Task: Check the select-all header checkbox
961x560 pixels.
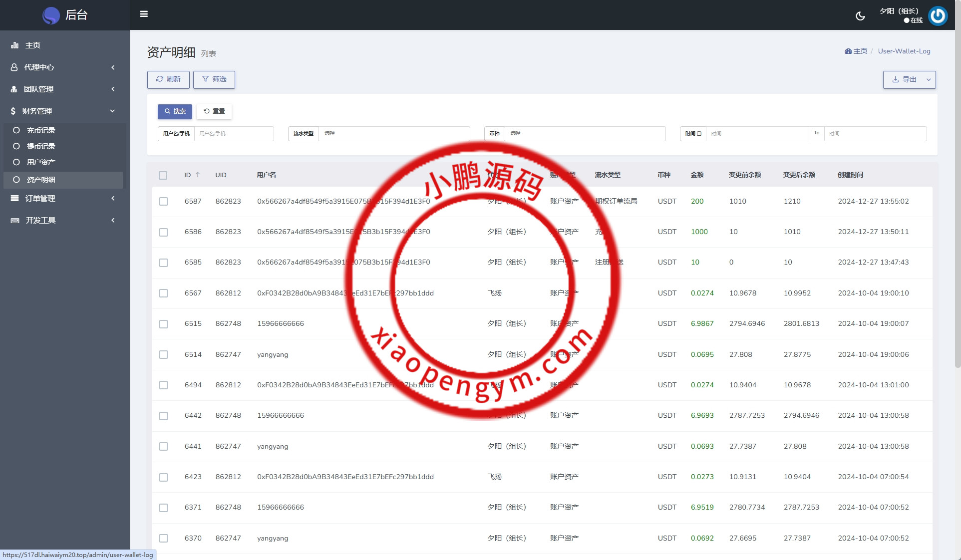Action: pyautogui.click(x=163, y=175)
